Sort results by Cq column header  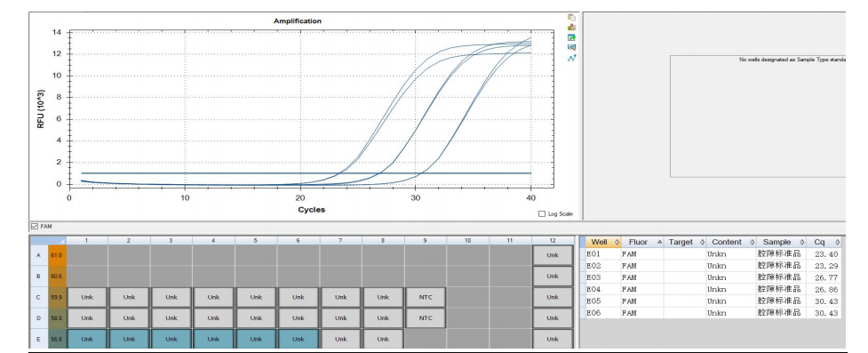pos(824,242)
